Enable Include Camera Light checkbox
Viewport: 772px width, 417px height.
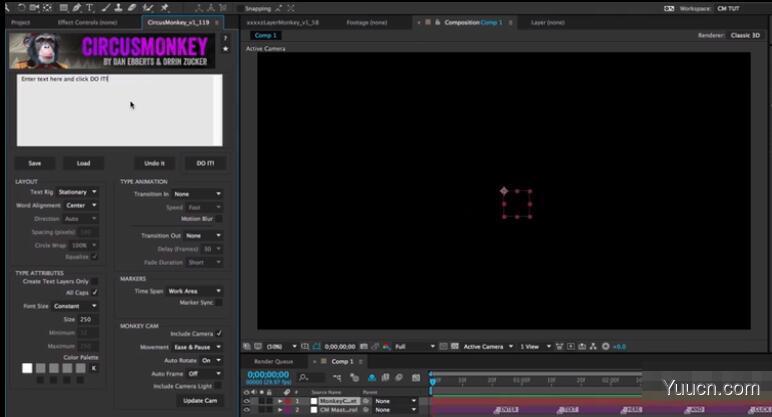(219, 386)
